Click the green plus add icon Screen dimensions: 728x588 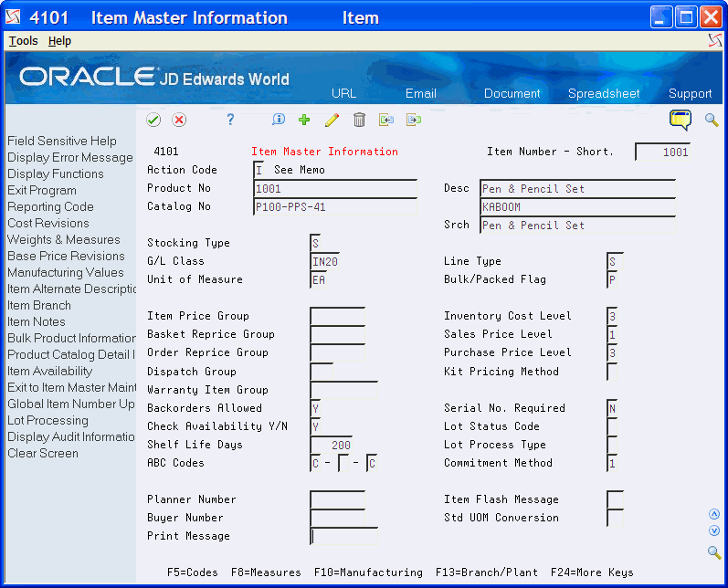click(x=304, y=120)
